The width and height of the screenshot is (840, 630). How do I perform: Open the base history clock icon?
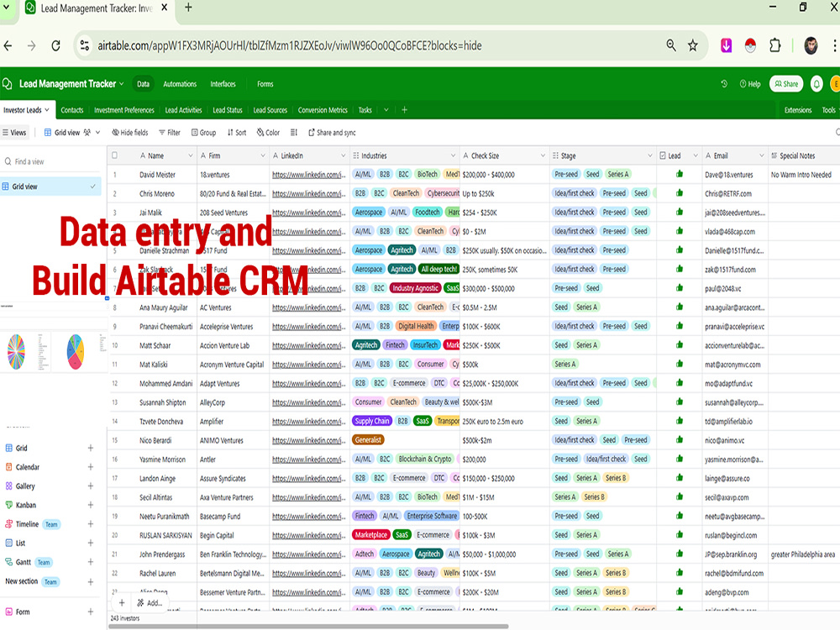click(724, 84)
